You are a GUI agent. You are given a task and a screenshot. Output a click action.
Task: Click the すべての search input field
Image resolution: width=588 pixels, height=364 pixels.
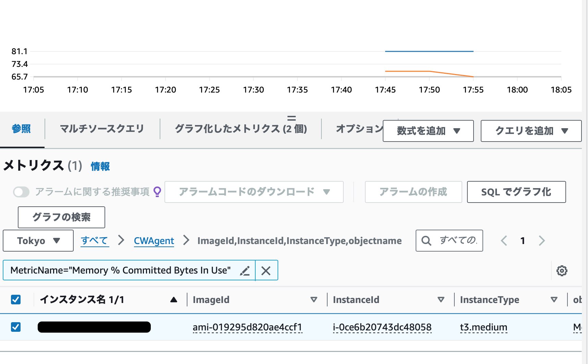(458, 241)
